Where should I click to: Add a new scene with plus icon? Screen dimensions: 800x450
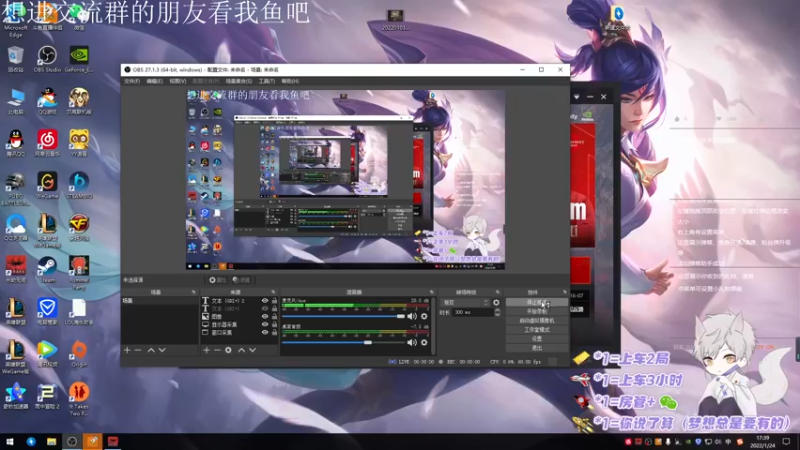[127, 350]
